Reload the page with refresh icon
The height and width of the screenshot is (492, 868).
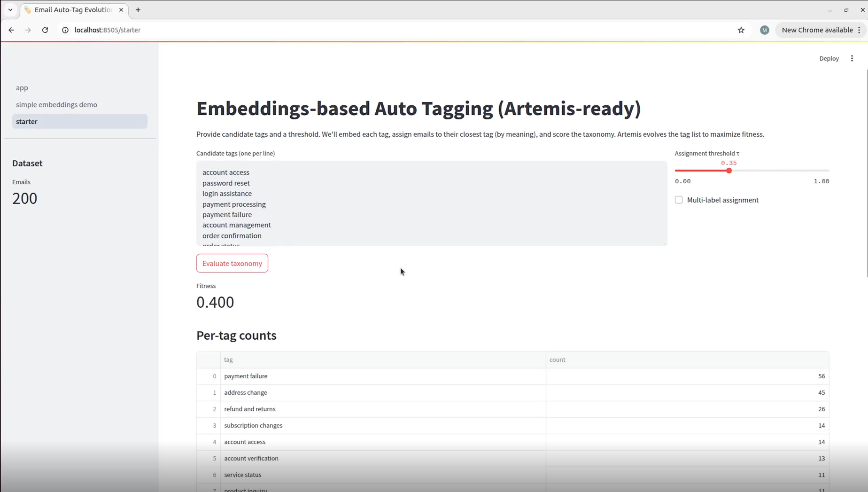[45, 30]
